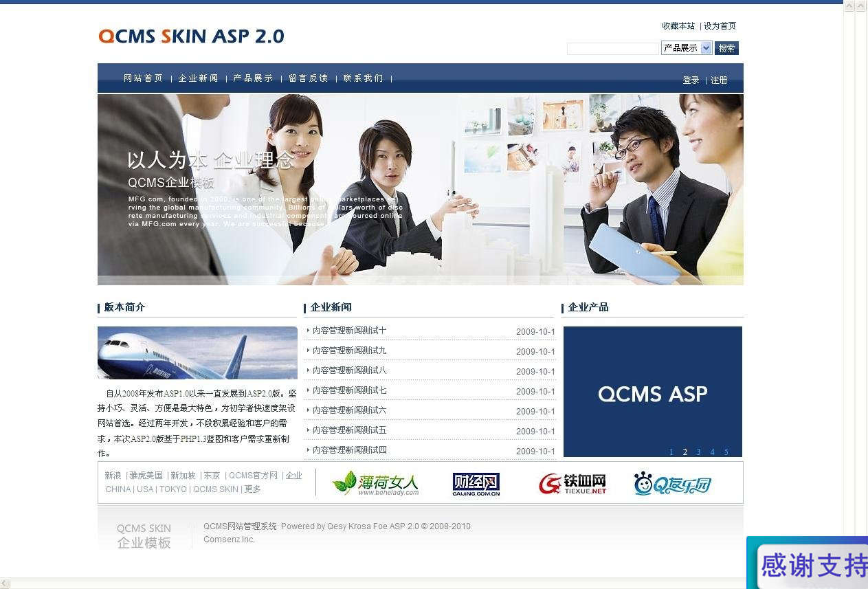
Task: Click 登录 in the nav bar
Action: [691, 80]
